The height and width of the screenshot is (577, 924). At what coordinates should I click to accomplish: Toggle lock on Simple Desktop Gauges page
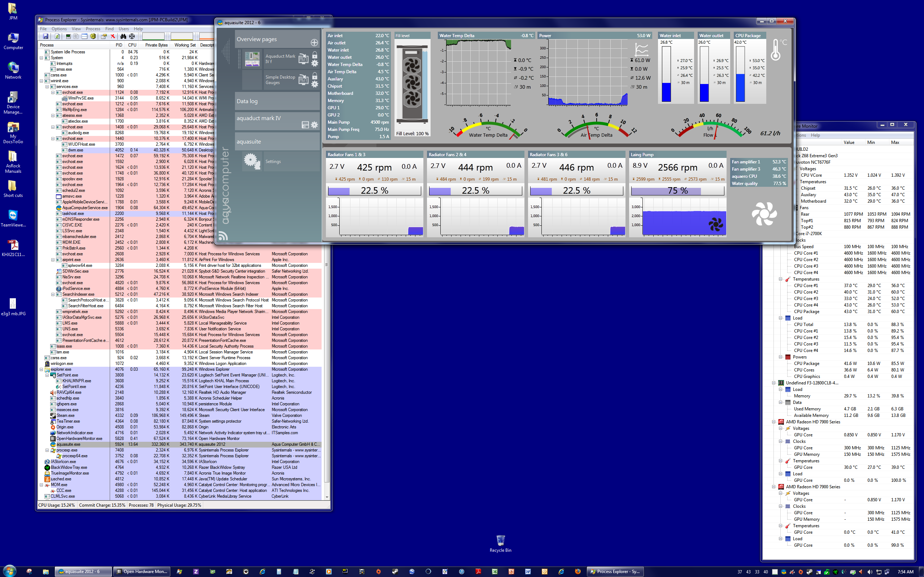coord(314,76)
